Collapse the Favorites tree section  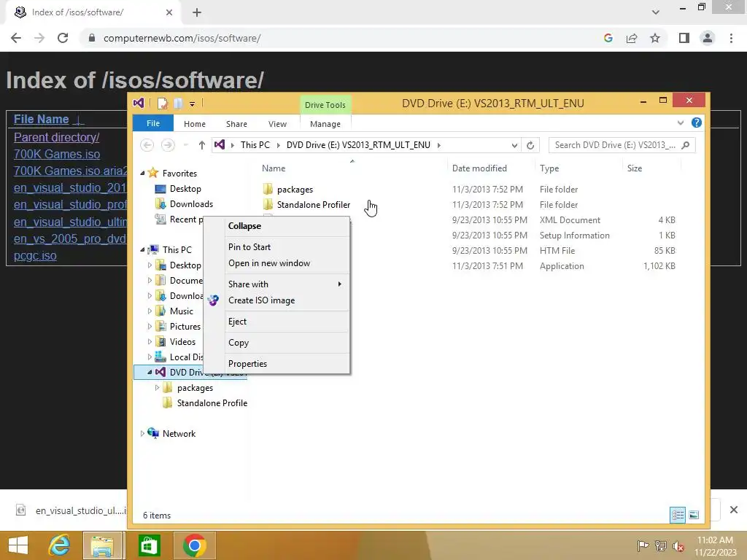click(142, 174)
